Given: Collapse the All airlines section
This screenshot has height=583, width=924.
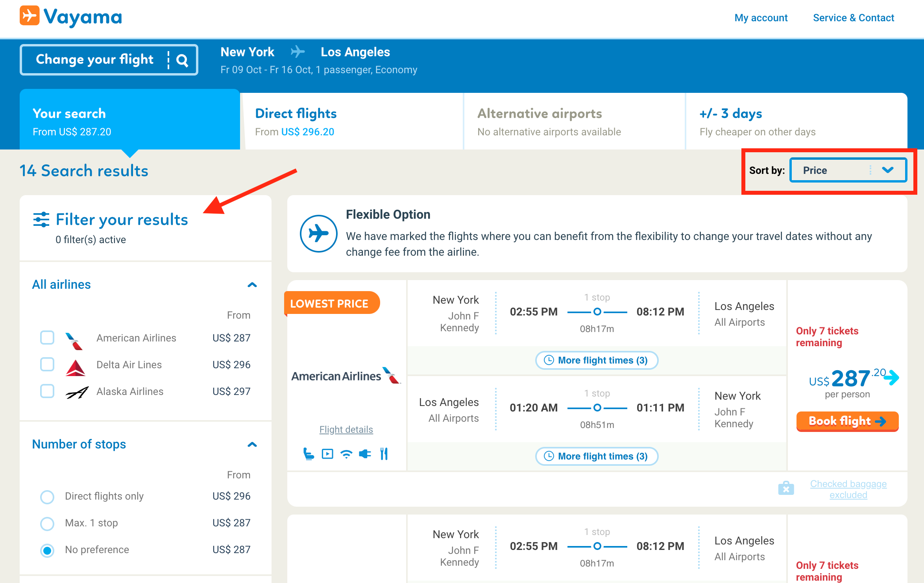Looking at the screenshot, I should tap(252, 285).
